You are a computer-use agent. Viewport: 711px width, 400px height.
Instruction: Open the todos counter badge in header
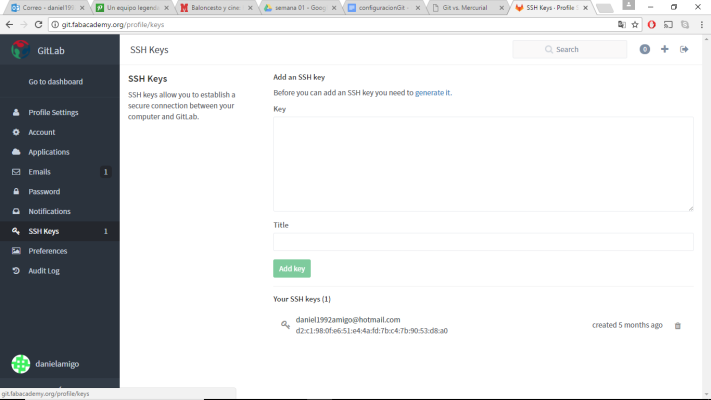tap(644, 49)
